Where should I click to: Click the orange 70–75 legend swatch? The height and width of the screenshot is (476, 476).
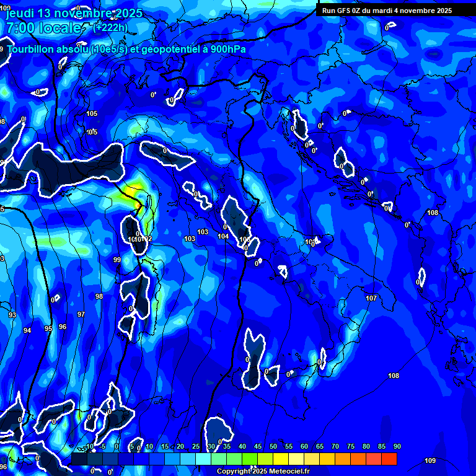point(342,459)
